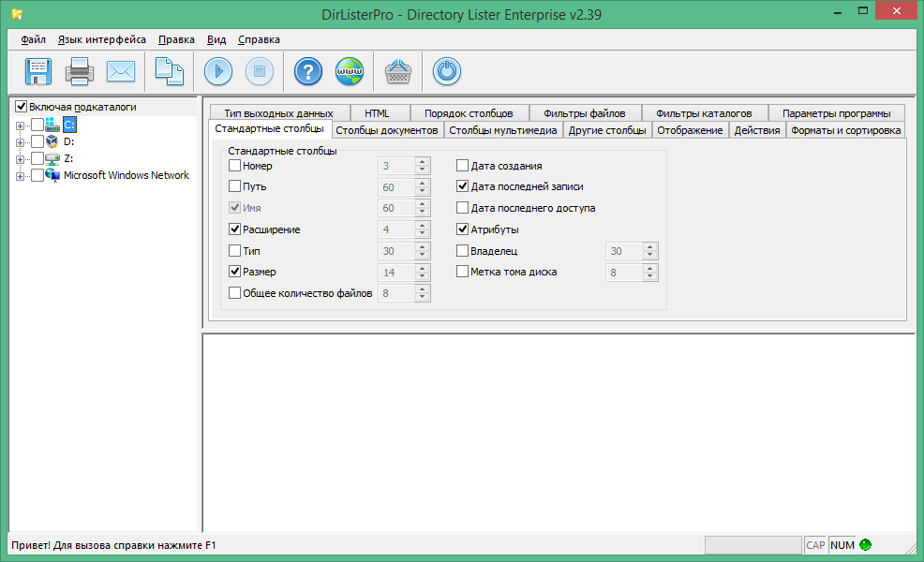Switch to Столбцы документов tab
This screenshot has width=924, height=562.
coord(387,130)
